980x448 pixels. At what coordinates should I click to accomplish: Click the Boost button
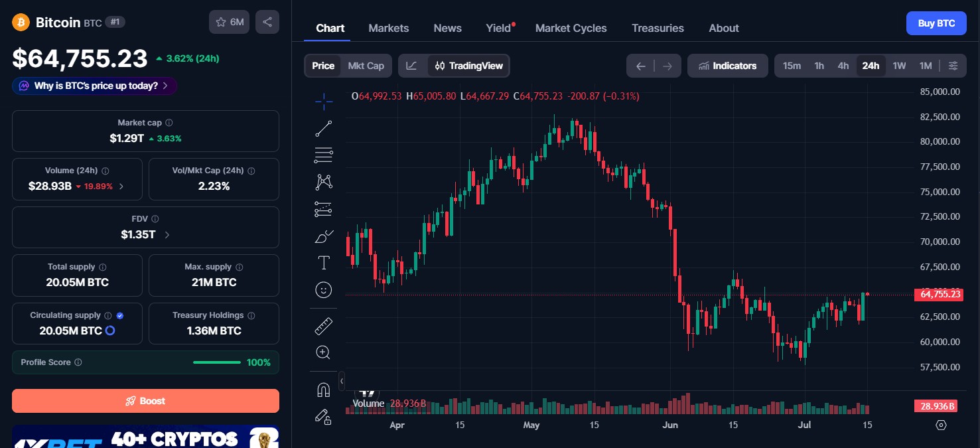tap(145, 401)
